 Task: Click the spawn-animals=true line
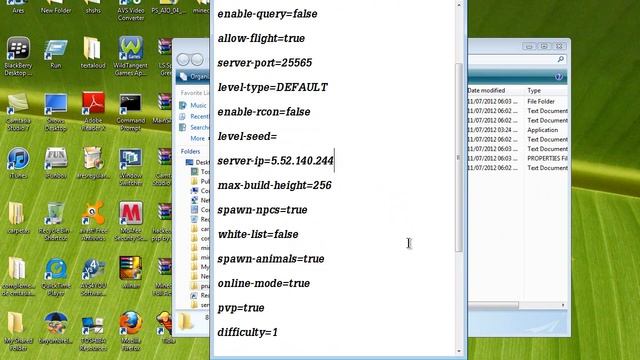pos(271,259)
